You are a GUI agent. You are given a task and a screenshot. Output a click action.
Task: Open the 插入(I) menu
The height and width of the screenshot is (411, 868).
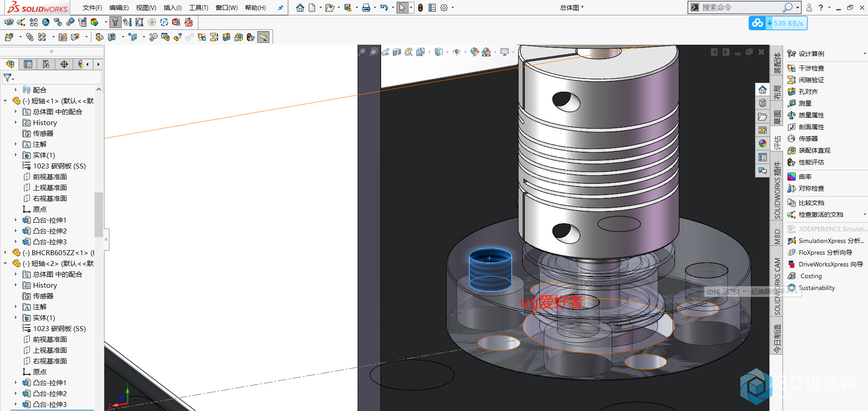click(172, 8)
